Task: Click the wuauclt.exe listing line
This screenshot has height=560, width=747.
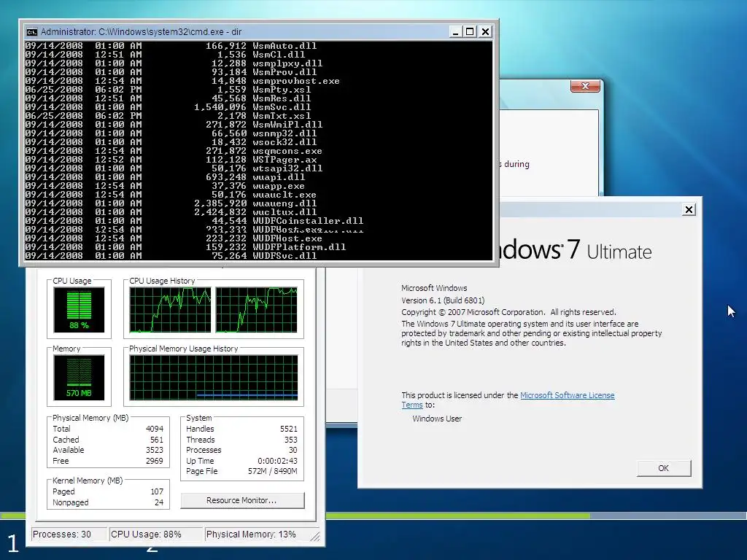Action: click(x=171, y=195)
